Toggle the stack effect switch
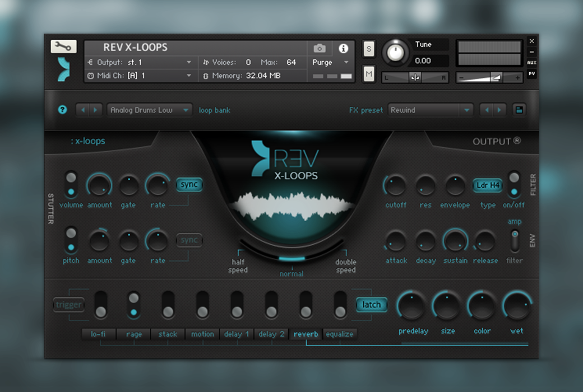Viewport: 583px width, 392px height. [168, 305]
